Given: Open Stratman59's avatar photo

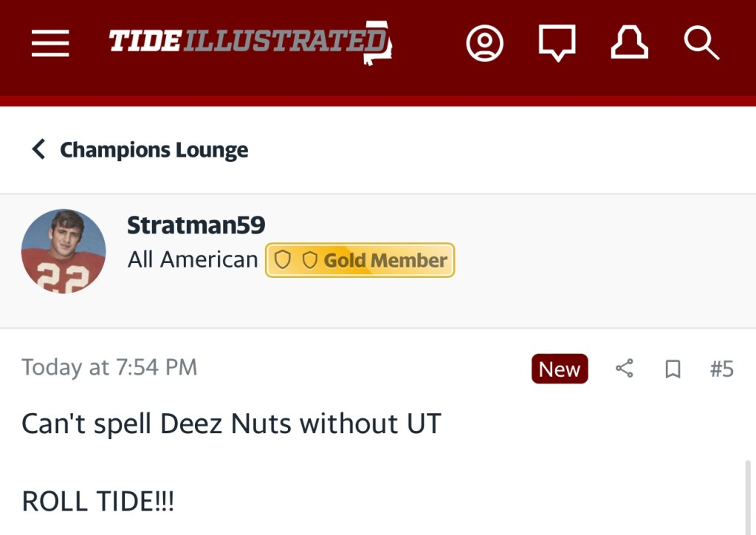Looking at the screenshot, I should click(63, 251).
